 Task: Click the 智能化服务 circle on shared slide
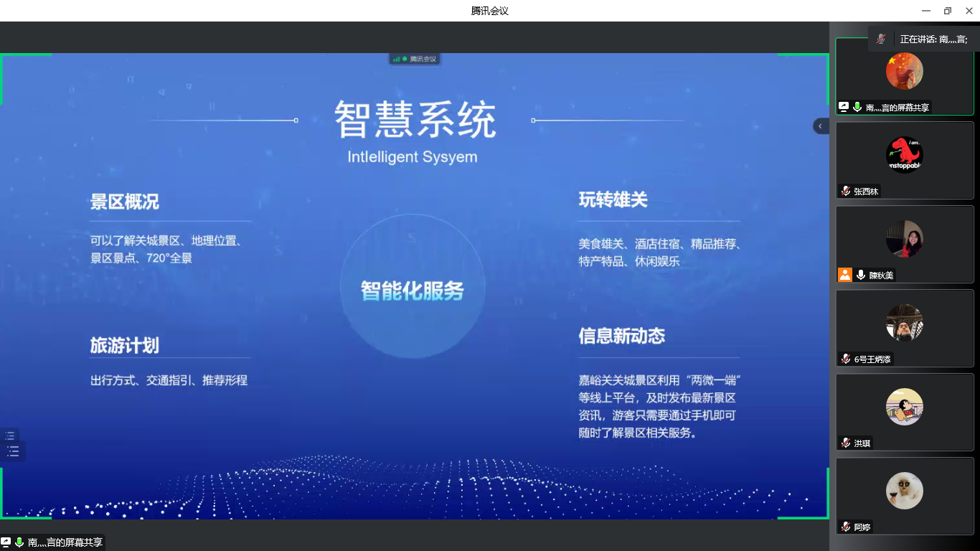413,287
